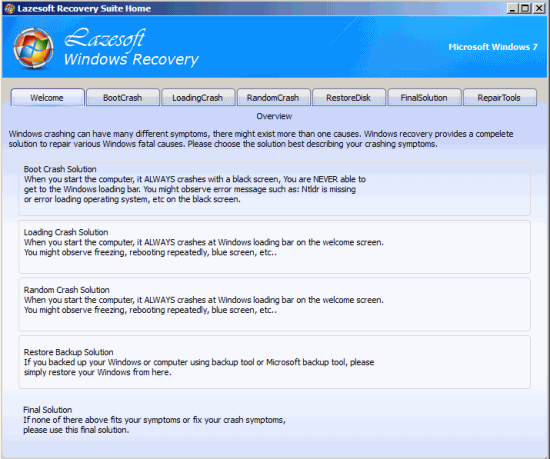The height and width of the screenshot is (459, 550).
Task: Click the Lazesoft Windows Recovery banner title
Action: click(x=131, y=48)
